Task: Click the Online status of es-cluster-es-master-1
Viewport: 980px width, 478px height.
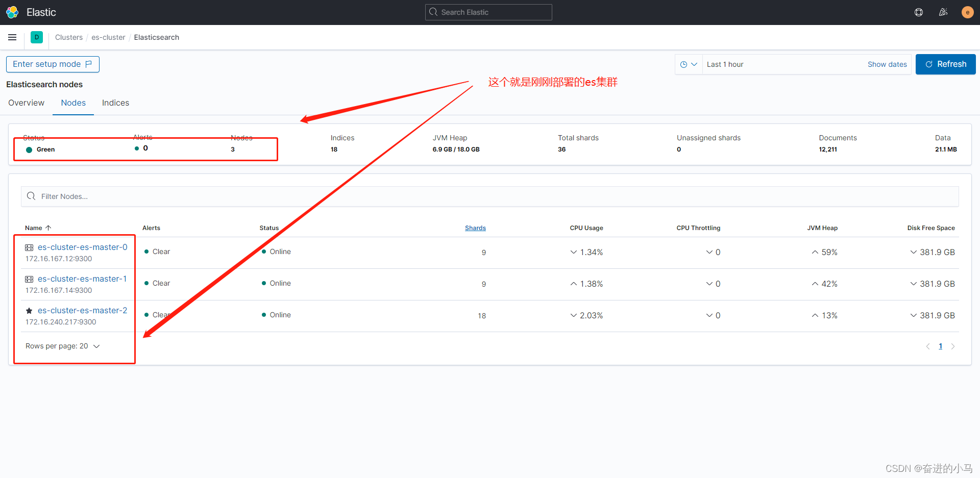Action: pyautogui.click(x=280, y=283)
